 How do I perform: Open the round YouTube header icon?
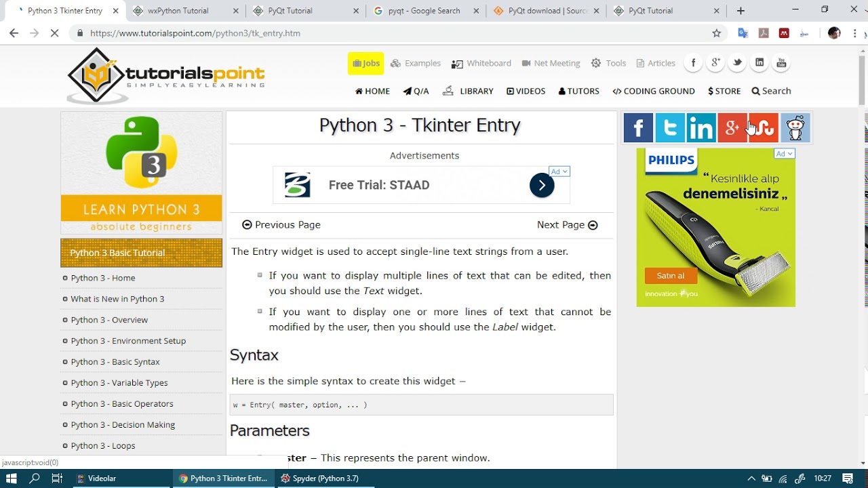[781, 63]
